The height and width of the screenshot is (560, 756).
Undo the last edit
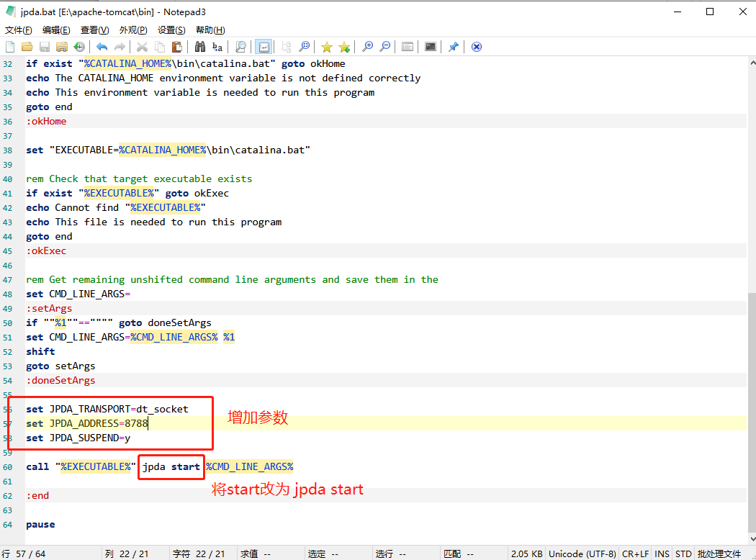[x=101, y=46]
